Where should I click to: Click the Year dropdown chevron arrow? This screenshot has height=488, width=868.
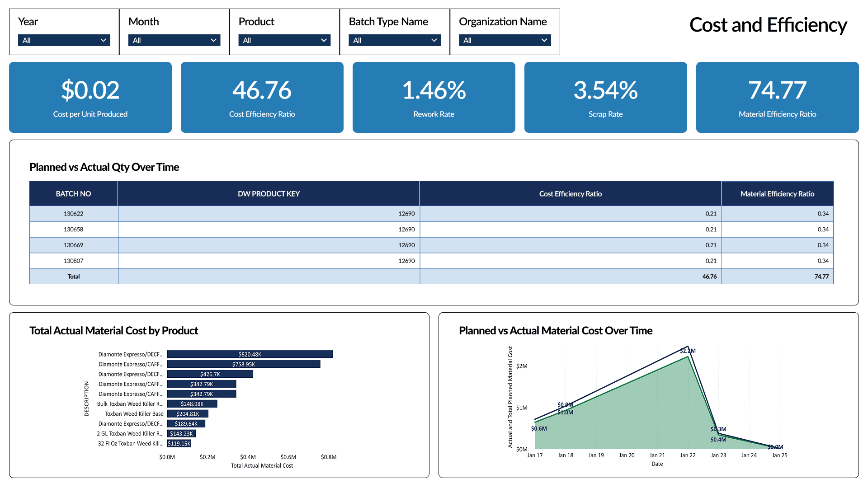tap(104, 40)
